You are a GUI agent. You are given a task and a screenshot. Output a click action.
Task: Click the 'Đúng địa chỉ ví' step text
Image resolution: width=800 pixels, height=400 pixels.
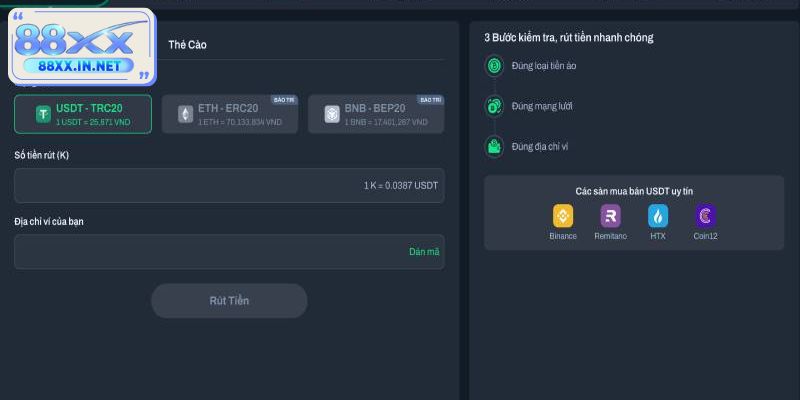click(x=540, y=147)
